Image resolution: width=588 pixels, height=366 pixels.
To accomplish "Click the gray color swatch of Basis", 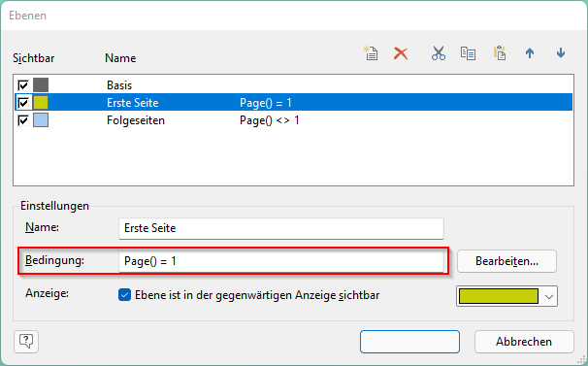I will (41, 85).
